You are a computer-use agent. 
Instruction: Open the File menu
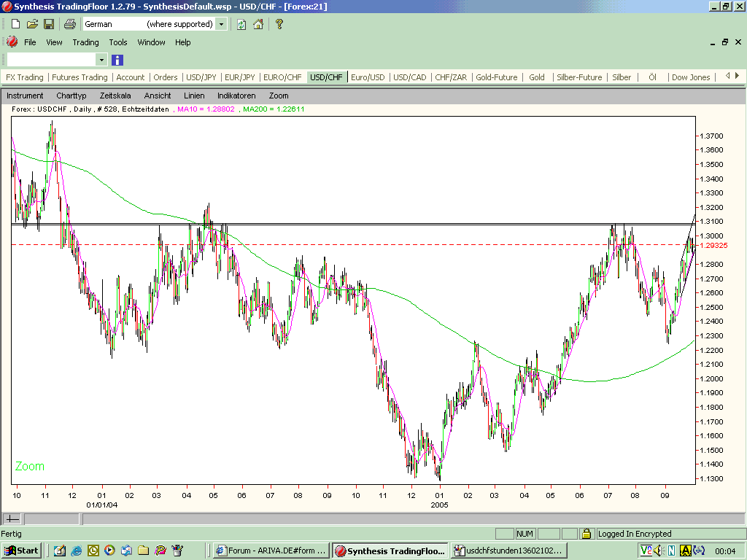[30, 42]
